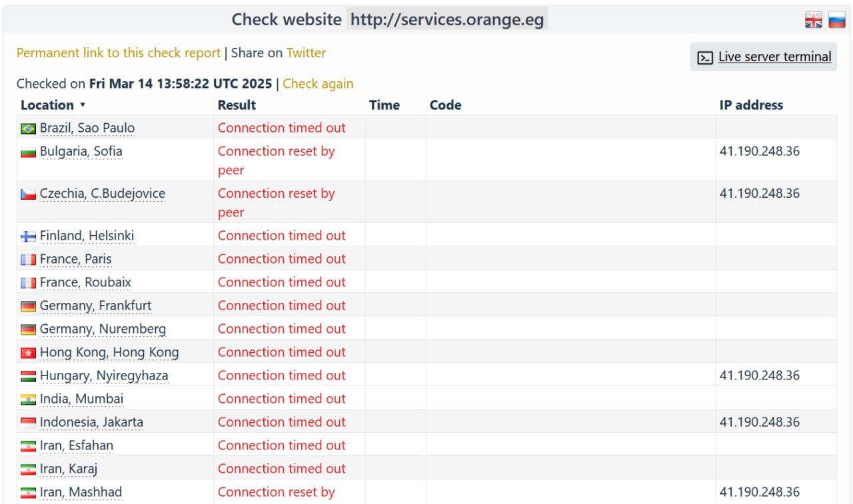The height and width of the screenshot is (504, 853).
Task: Click IP 41.190.248.36 in Iran, Mashhad row
Action: click(760, 492)
